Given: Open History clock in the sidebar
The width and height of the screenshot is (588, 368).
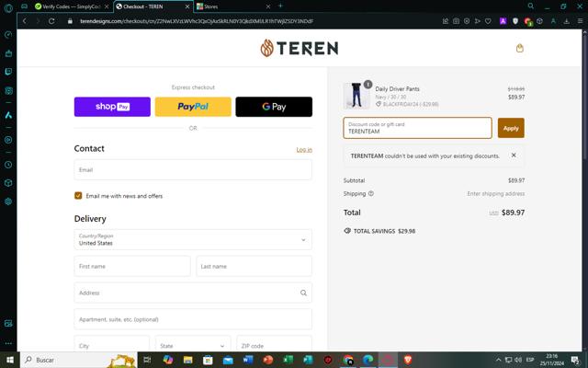Looking at the screenshot, I should coord(8,165).
